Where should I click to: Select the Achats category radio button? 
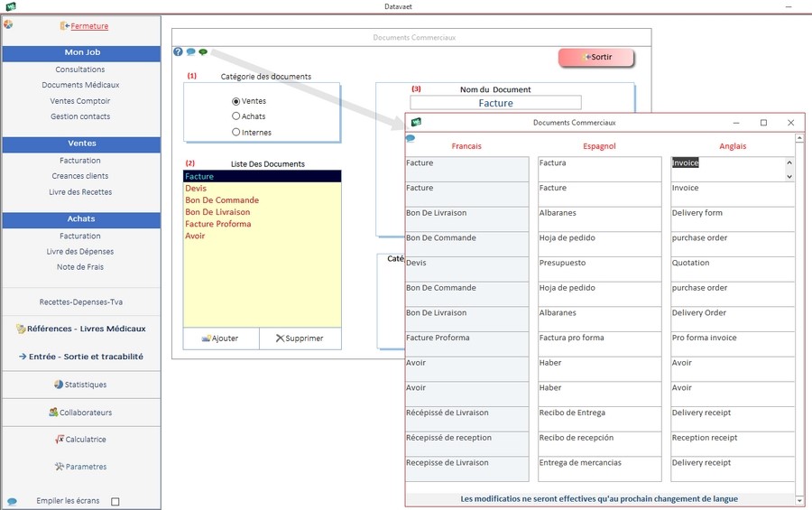pyautogui.click(x=236, y=116)
